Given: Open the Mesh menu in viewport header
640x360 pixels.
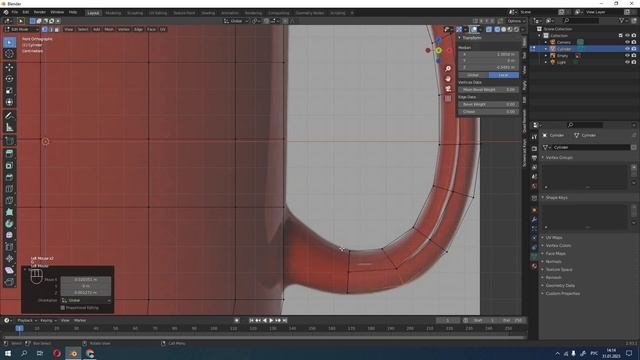Looking at the screenshot, I should [x=109, y=29].
